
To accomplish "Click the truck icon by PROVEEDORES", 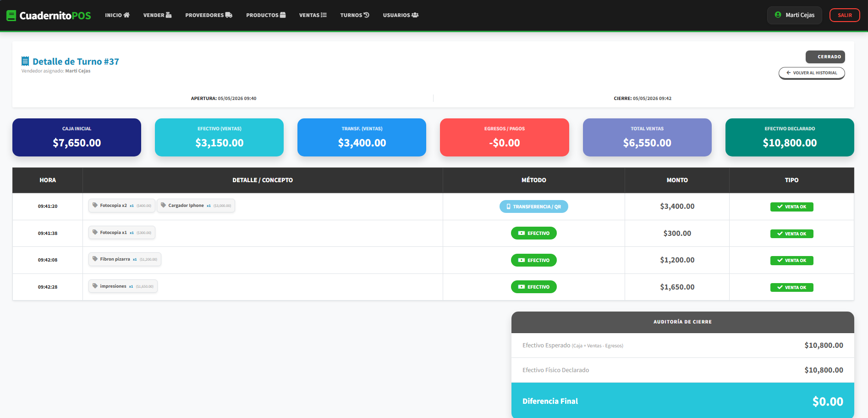I will (229, 15).
